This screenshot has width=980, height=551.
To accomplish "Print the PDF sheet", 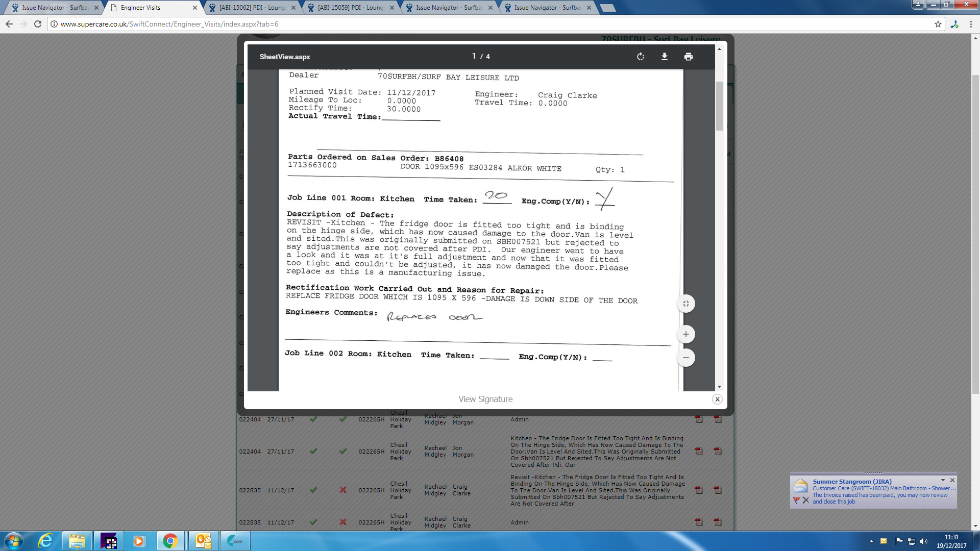I will (689, 57).
